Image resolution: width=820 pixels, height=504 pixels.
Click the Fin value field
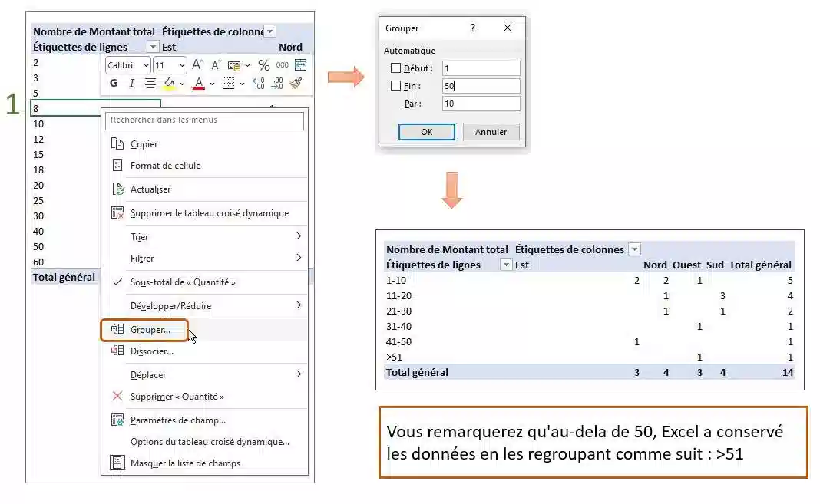pyautogui.click(x=481, y=86)
